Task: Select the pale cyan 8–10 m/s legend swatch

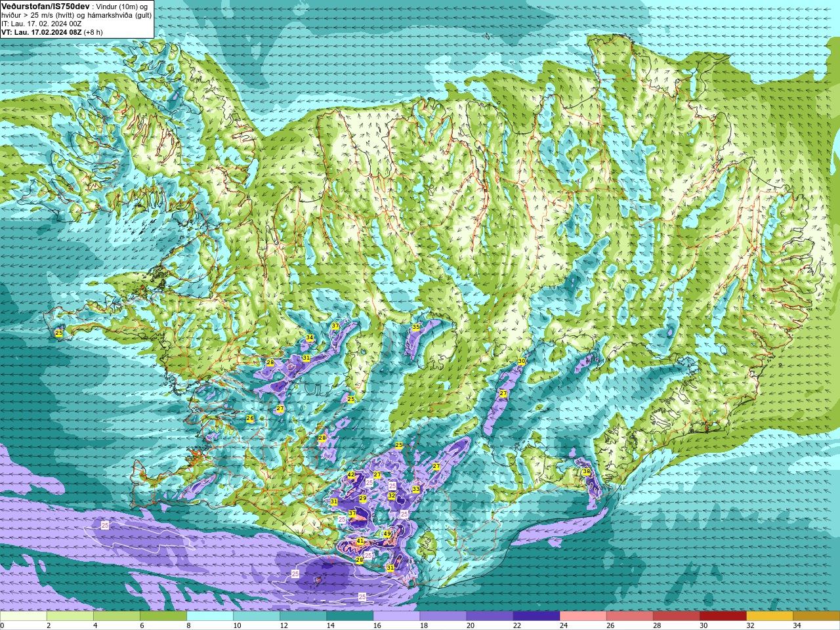Action: click(210, 616)
